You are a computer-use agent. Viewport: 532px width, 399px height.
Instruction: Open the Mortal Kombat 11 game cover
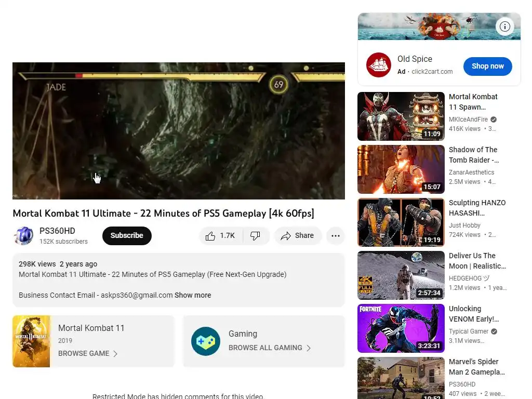pos(31,341)
